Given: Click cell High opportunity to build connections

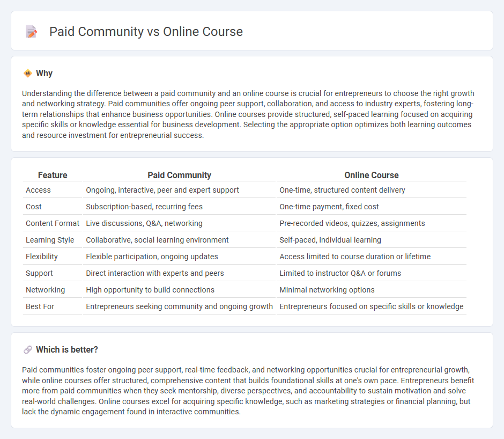Looking at the screenshot, I should (x=180, y=290).
